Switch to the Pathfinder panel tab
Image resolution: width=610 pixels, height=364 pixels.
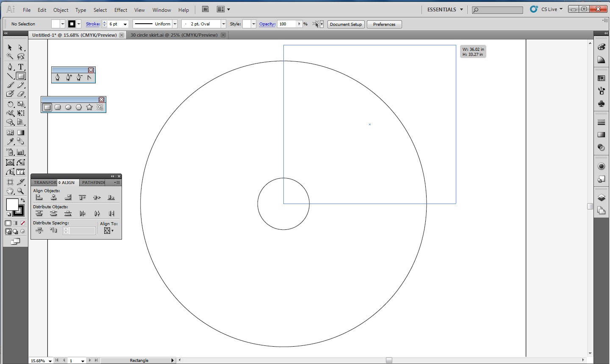[x=93, y=182]
